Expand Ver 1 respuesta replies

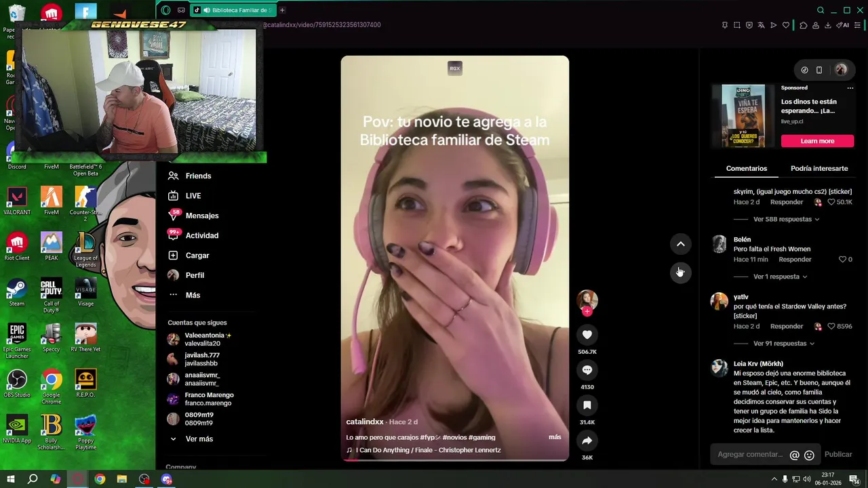[780, 277]
